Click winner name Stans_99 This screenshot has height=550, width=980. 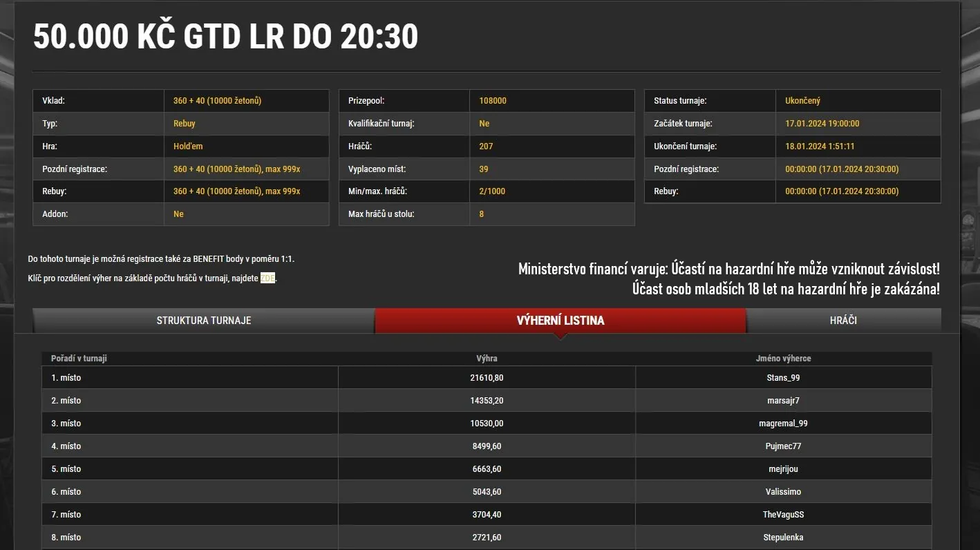click(783, 378)
